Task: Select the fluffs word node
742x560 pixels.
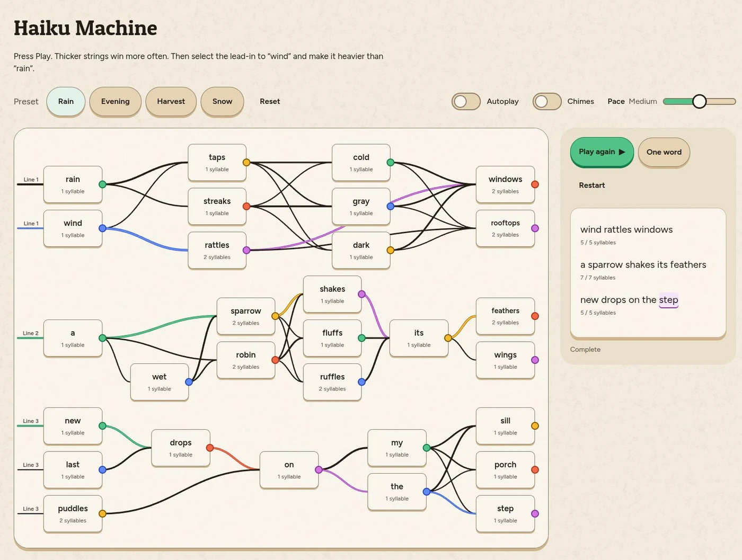Action: [332, 338]
